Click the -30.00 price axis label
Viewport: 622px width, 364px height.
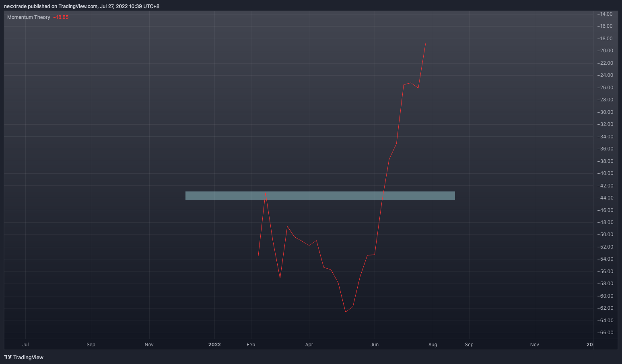point(605,112)
